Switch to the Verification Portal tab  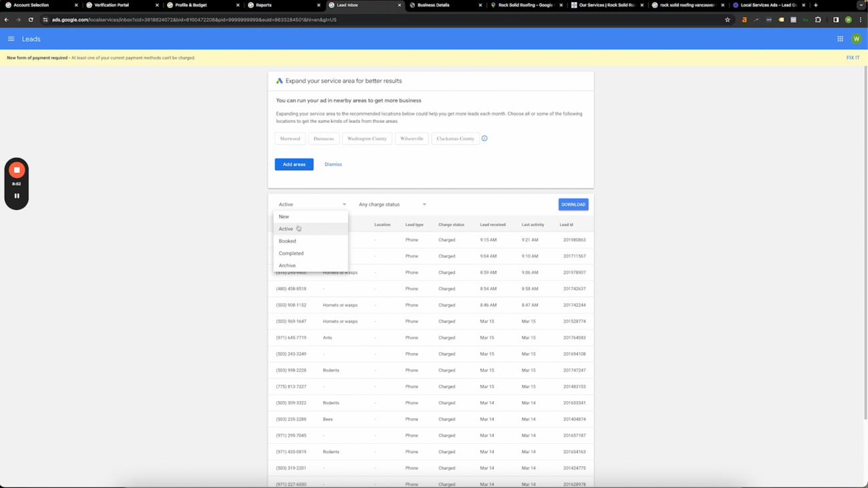pos(122,5)
